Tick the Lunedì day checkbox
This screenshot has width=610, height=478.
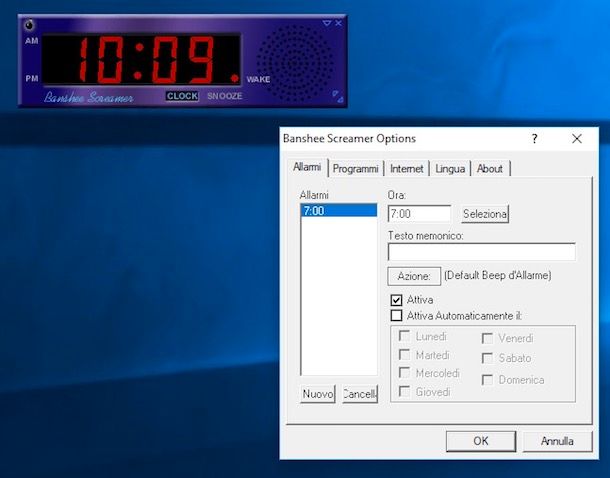pos(405,337)
